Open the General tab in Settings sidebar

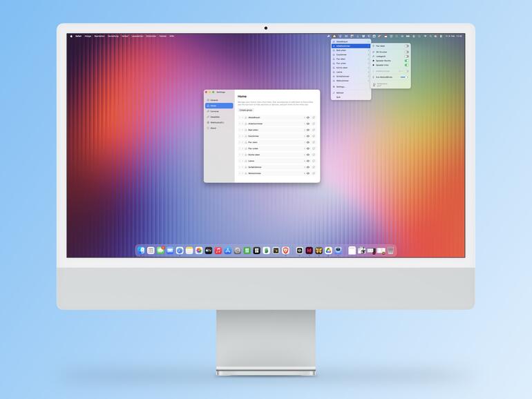(219, 100)
